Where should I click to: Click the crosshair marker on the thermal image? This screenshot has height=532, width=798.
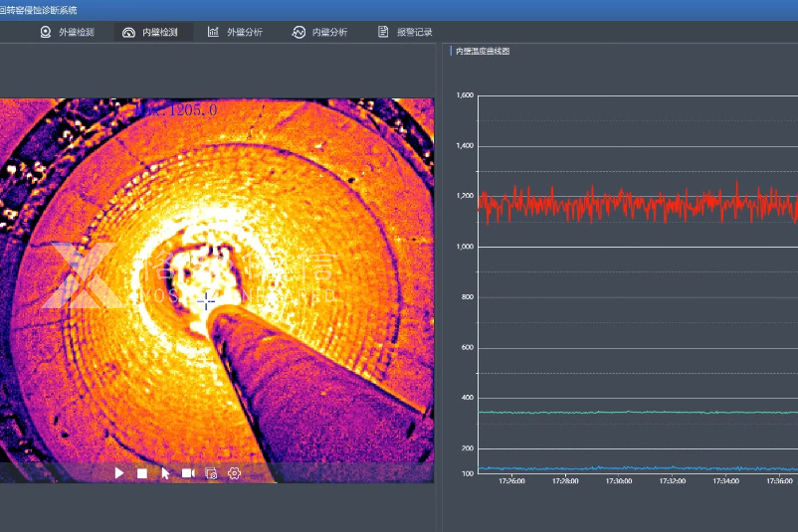tap(206, 300)
